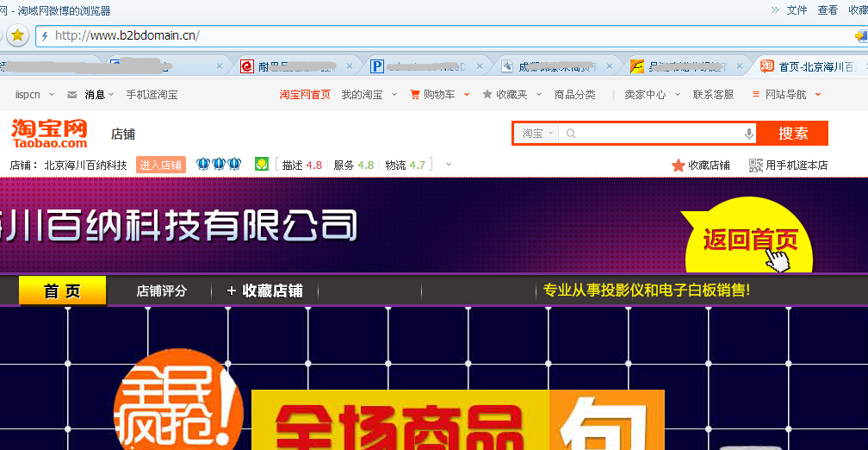Image resolution: width=868 pixels, height=450 pixels.
Task: Click the lightning speed mode icon in address bar
Action: tap(46, 36)
